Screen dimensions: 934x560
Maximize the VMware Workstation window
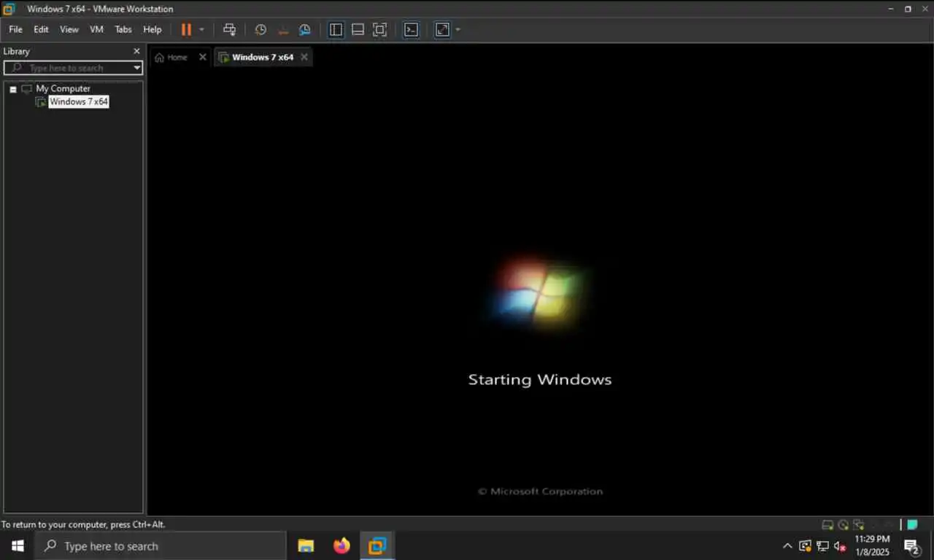coord(908,9)
